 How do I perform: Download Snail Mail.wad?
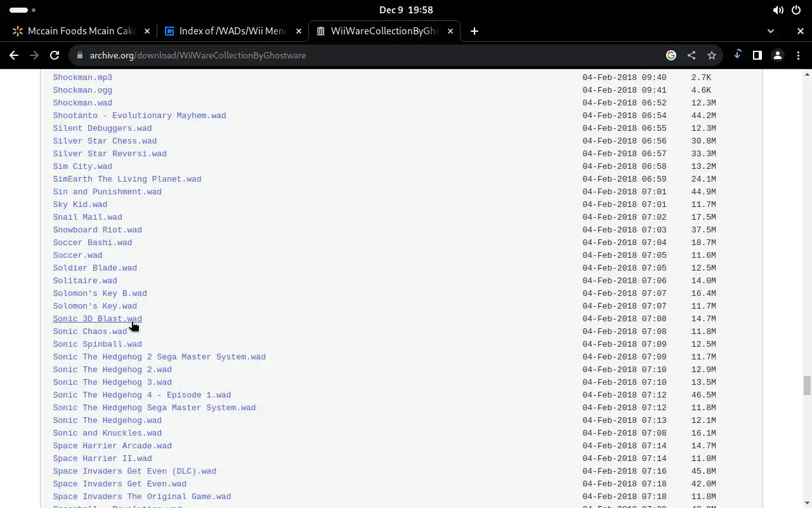point(88,217)
